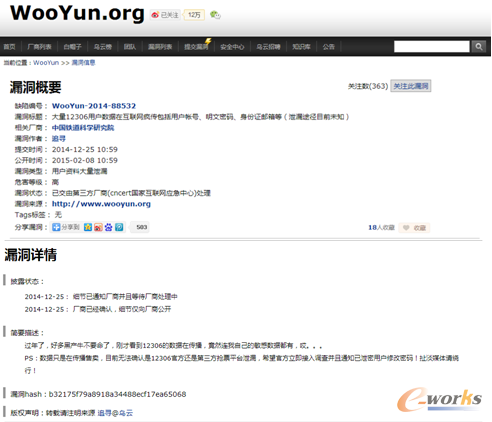The width and height of the screenshot is (492, 422).
Task: Open the 乌云招聘 menu item
Action: point(268,47)
